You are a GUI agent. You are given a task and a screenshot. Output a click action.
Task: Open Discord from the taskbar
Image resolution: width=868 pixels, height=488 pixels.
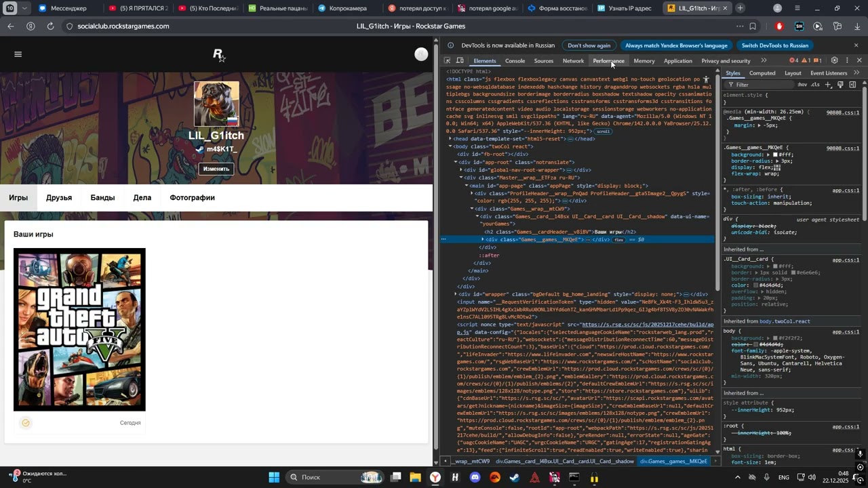pos(475,477)
